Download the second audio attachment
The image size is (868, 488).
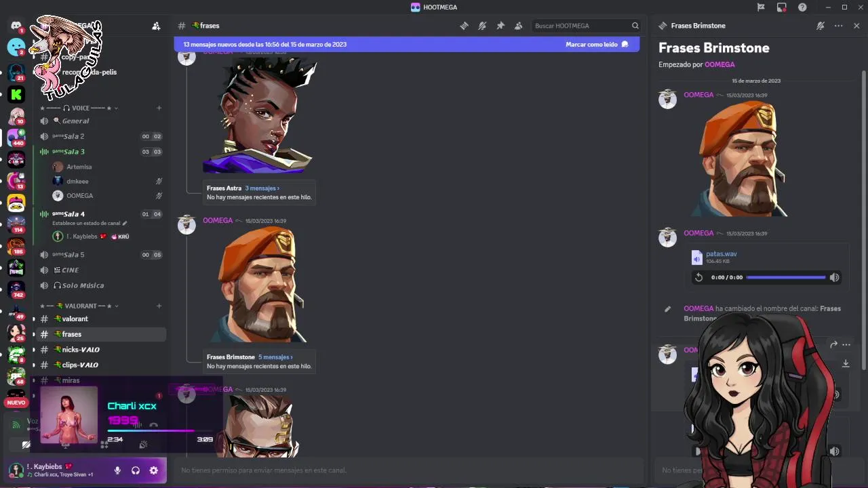(x=846, y=363)
